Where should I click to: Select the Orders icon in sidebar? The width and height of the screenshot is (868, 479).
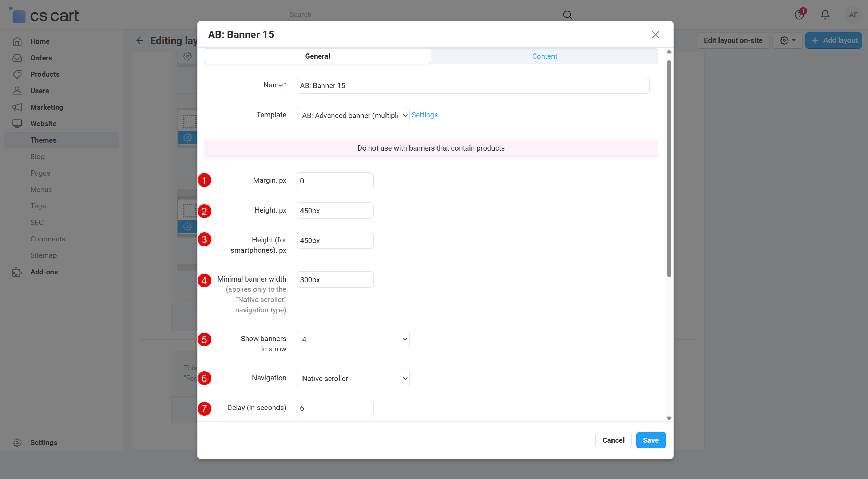coord(17,58)
